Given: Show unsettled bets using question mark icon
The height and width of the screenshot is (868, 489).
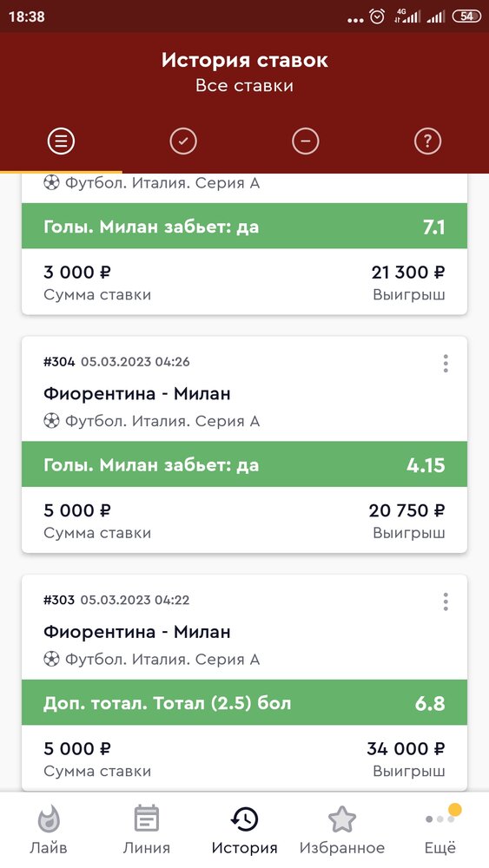Looking at the screenshot, I should (427, 141).
